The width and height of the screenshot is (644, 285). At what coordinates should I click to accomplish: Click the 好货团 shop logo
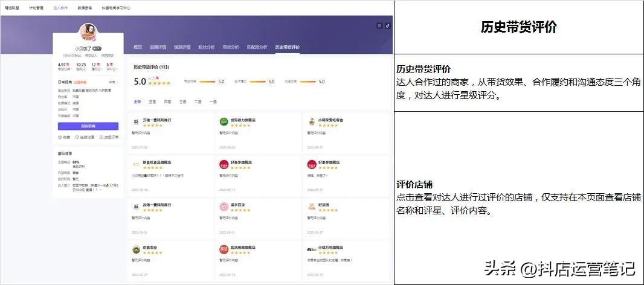(x=312, y=207)
